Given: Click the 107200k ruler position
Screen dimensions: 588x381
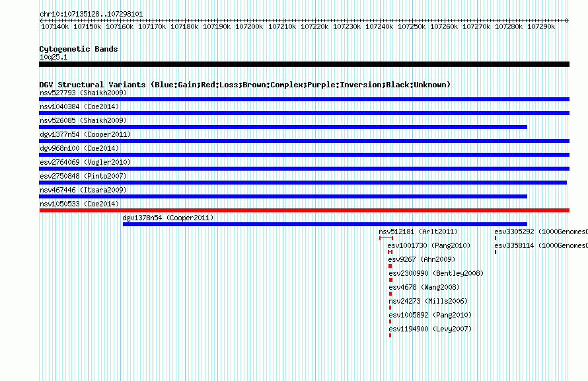Looking at the screenshot, I should pyautogui.click(x=249, y=26).
